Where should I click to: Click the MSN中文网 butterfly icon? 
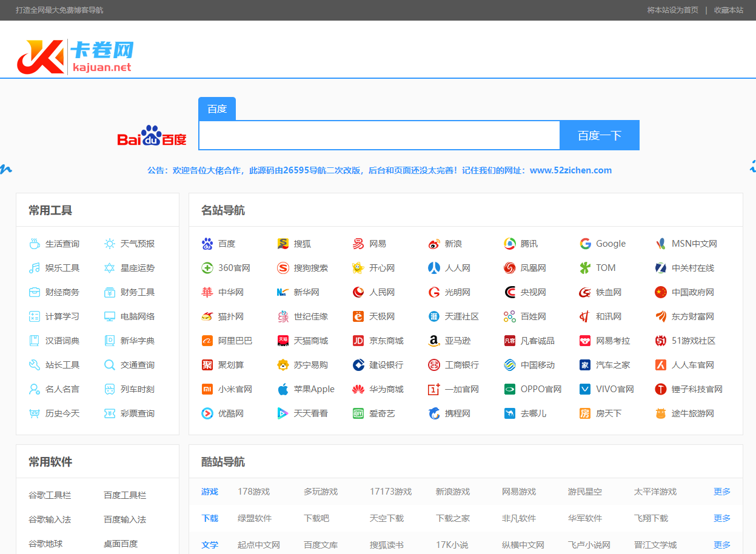click(661, 244)
